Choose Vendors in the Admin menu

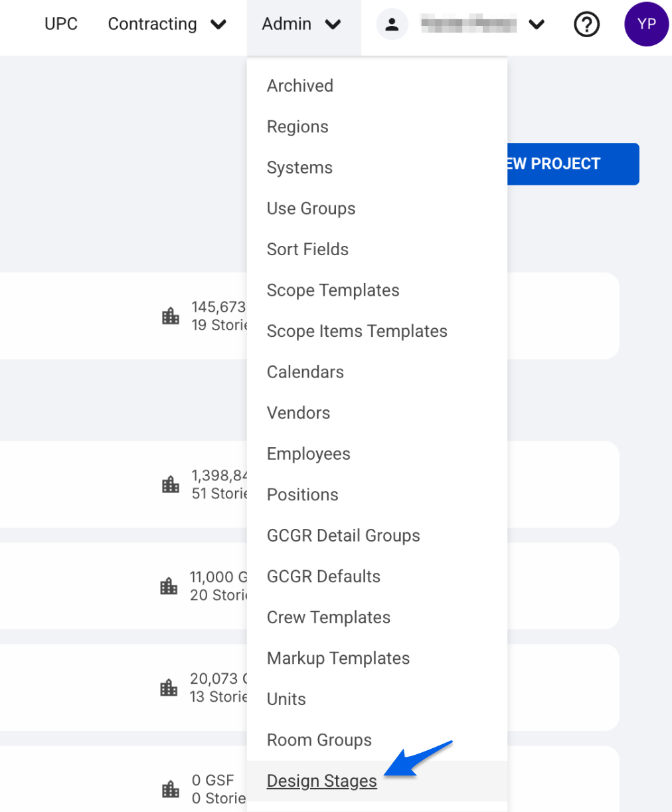click(298, 413)
